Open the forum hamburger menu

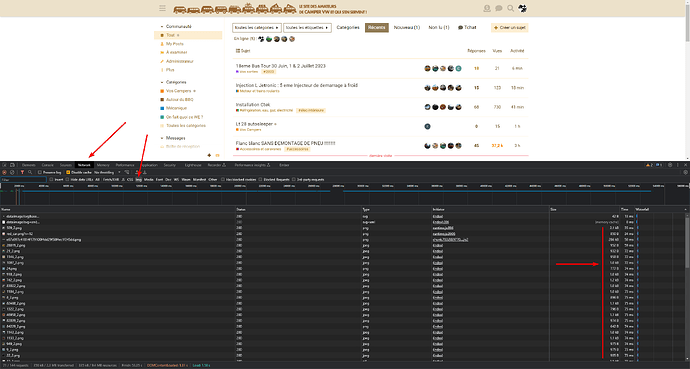tap(162, 8)
